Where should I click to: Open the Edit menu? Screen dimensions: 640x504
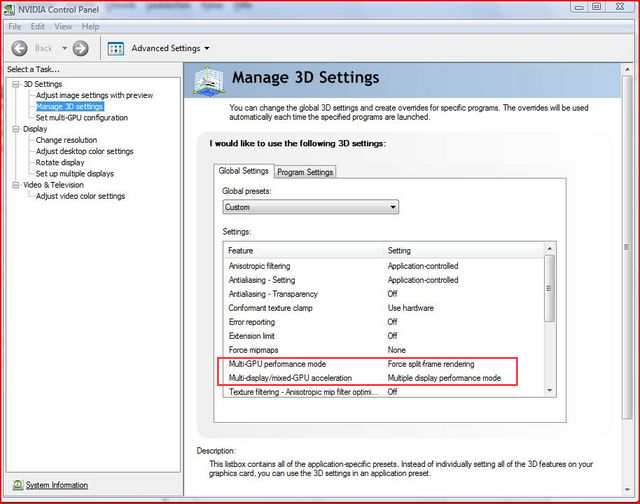click(37, 27)
